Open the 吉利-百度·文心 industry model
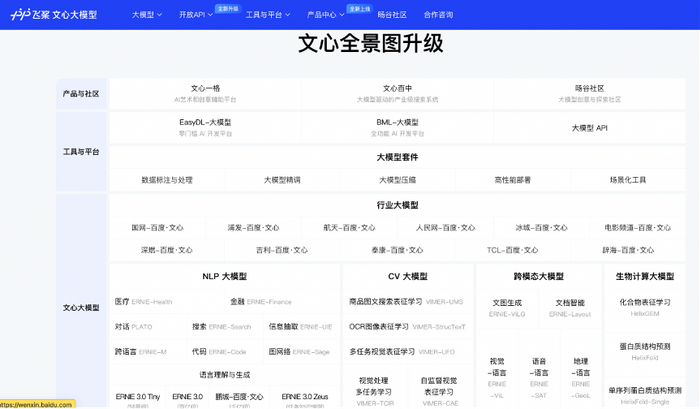This screenshot has width=700, height=409. (282, 250)
